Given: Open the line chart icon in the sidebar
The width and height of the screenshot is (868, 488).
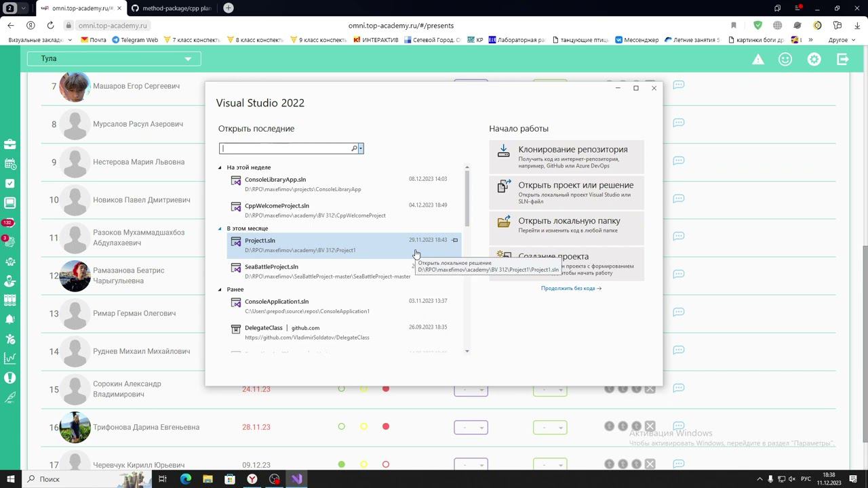Looking at the screenshot, I should (x=10, y=359).
